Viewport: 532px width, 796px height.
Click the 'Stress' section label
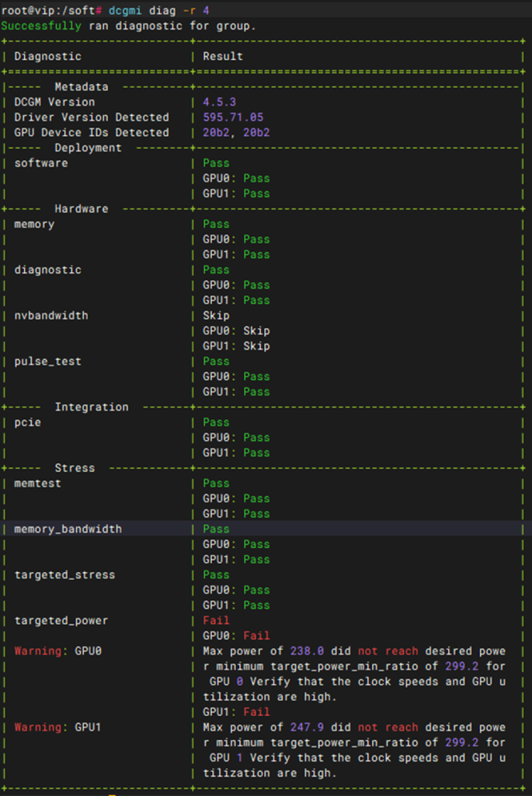tap(75, 468)
